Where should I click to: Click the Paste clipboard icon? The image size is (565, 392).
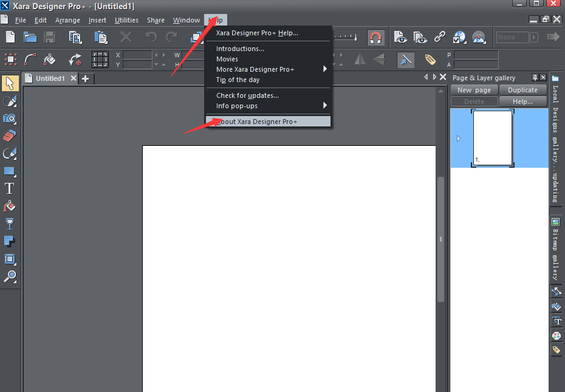pyautogui.click(x=101, y=37)
